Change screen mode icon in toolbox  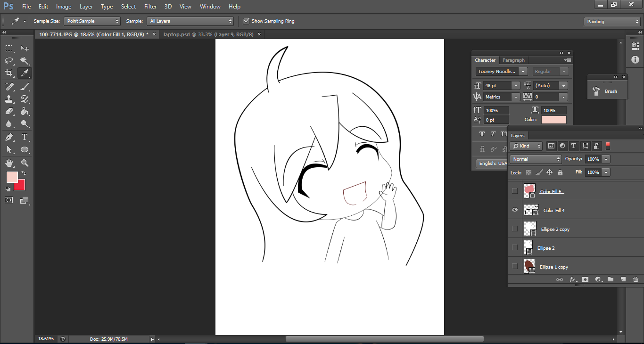tap(25, 200)
